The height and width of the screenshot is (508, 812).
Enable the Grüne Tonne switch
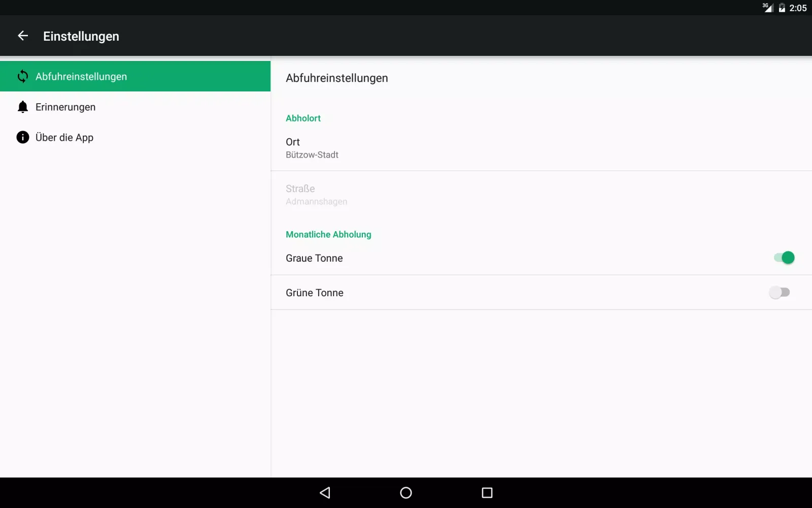[780, 293]
